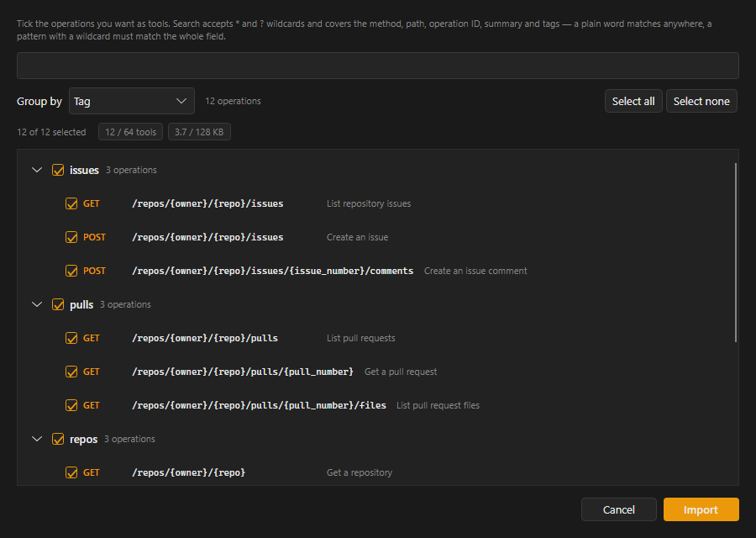Click List repository issues summary
The width and height of the screenshot is (756, 538).
tap(369, 203)
